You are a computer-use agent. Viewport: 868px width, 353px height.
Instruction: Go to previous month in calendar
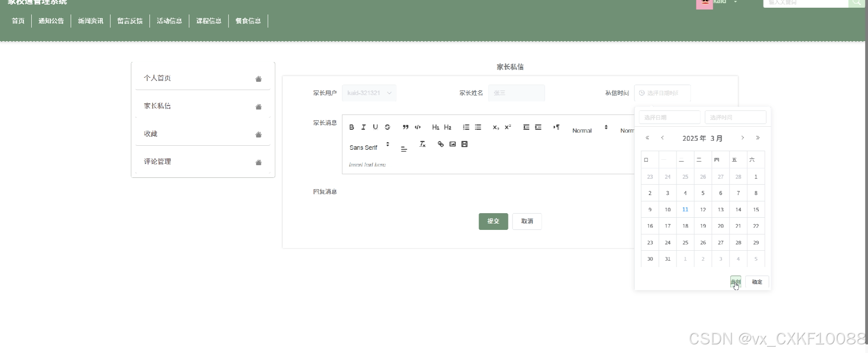(x=662, y=138)
